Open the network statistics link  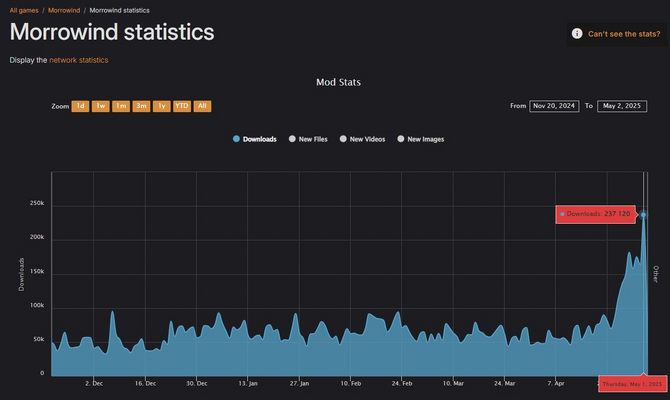pos(79,60)
